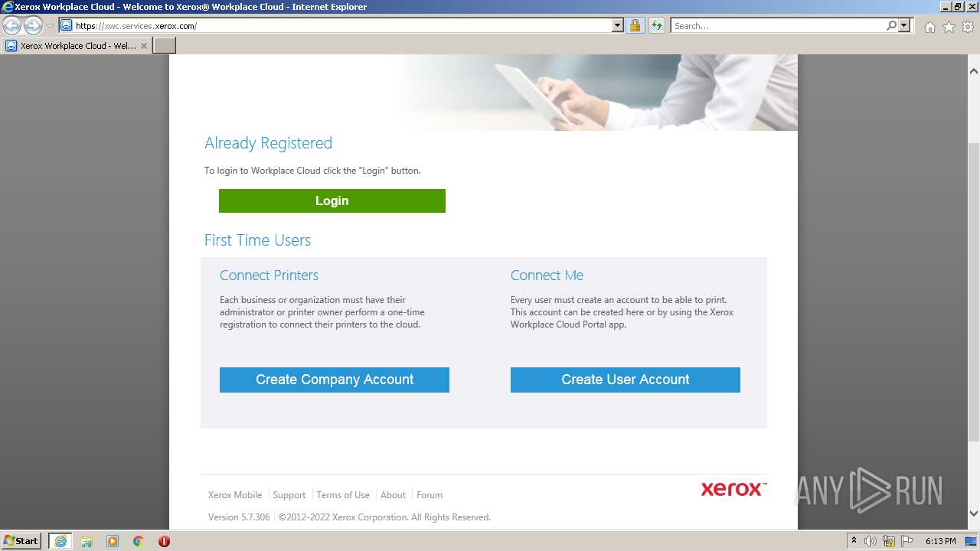Close the Xerox Workplace Cloud tab
Viewport: 980px width, 551px height.
tap(144, 46)
